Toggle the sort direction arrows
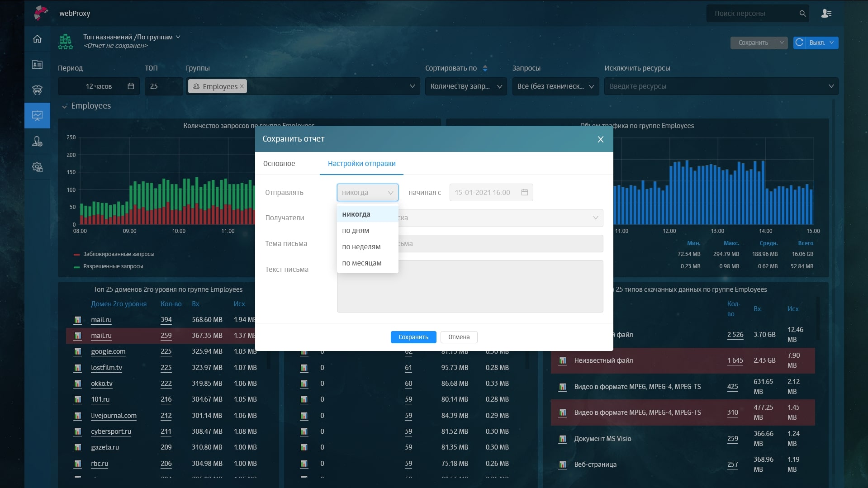The height and width of the screenshot is (488, 868). tap(485, 68)
